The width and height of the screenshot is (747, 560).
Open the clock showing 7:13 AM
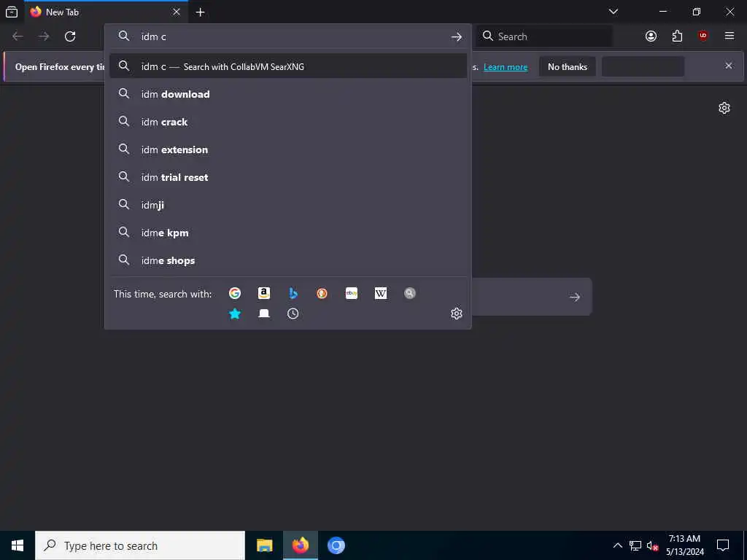pyautogui.click(x=684, y=545)
